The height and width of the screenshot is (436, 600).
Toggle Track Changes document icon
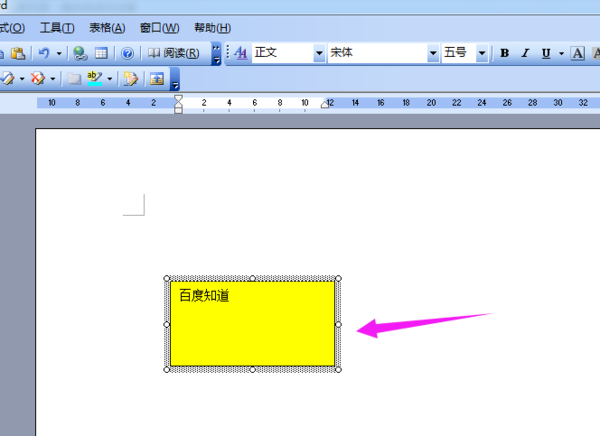click(x=130, y=79)
